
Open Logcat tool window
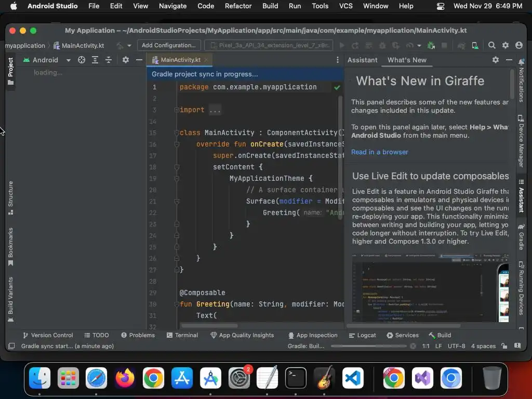(362, 335)
